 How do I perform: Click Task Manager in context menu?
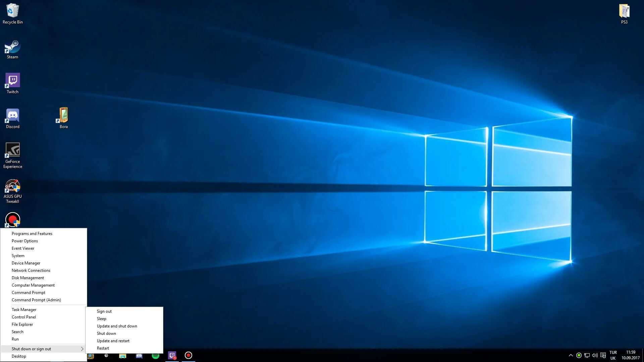[x=24, y=309]
